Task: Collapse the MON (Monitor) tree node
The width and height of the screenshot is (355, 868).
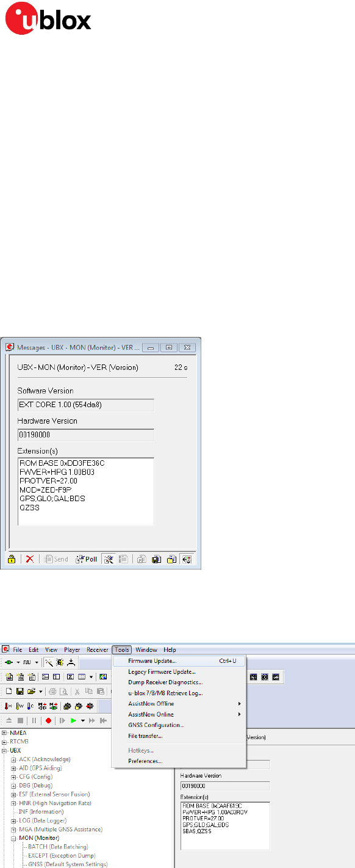Action: (x=13, y=838)
